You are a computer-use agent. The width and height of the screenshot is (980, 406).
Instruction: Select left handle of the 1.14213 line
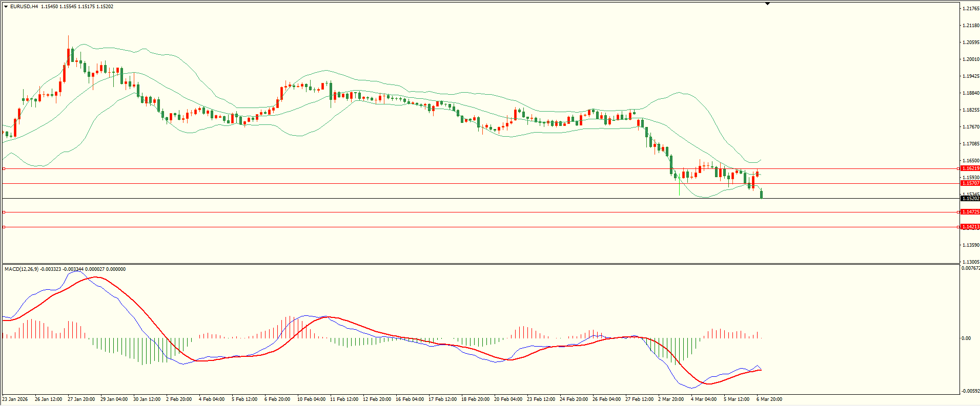point(4,227)
